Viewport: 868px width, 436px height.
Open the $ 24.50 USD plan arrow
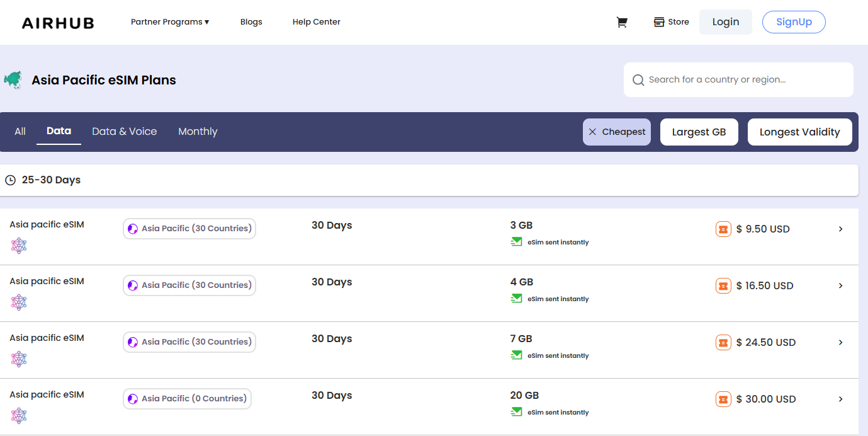(840, 342)
